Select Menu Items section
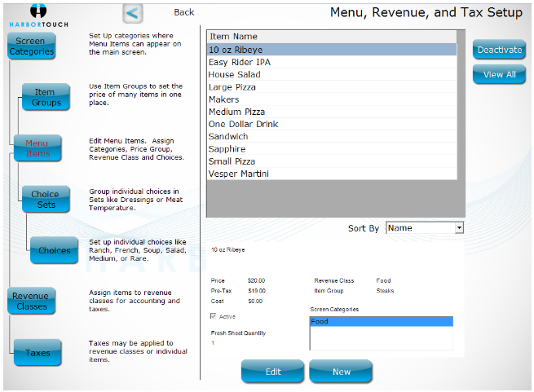This screenshot has width=534, height=392. (38, 148)
